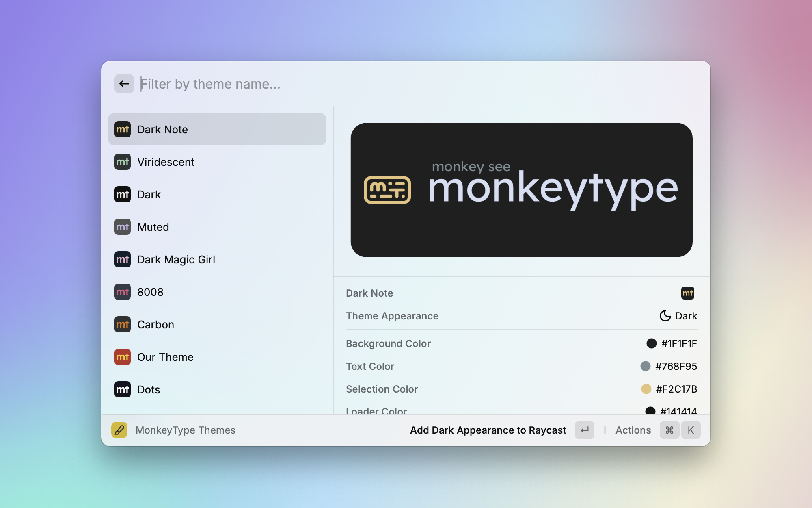
Task: Click the MonkeyType Themes paintbrush icon
Action: [x=119, y=430]
